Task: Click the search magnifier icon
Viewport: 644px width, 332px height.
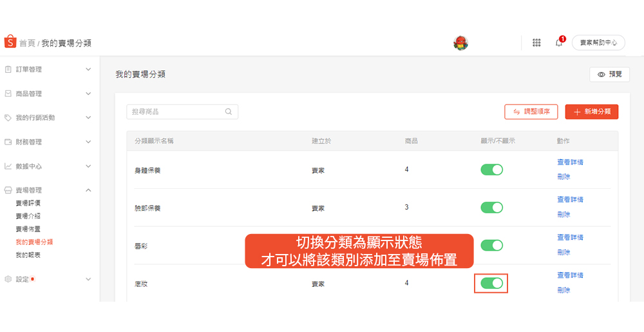Action: pos(229,112)
